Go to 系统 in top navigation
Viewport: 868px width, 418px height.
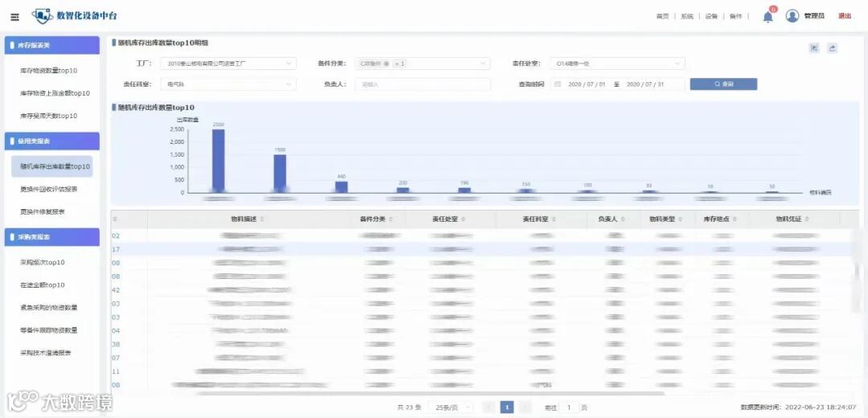tap(687, 17)
